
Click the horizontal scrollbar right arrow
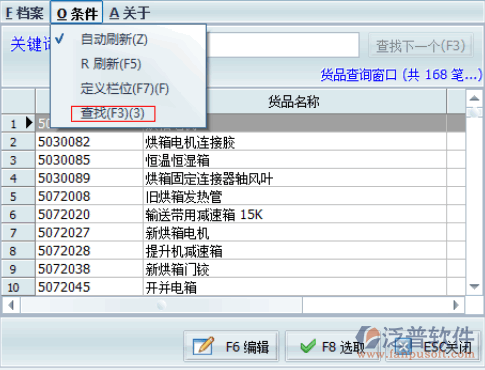456,305
